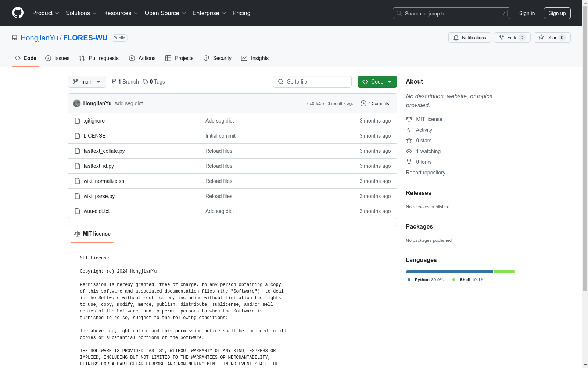Open the 7 Commits history link
Image resolution: width=588 pixels, height=368 pixels.
[x=375, y=103]
